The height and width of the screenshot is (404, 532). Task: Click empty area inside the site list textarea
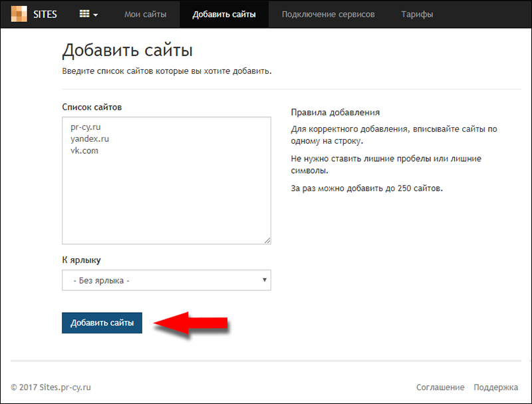pyautogui.click(x=166, y=200)
